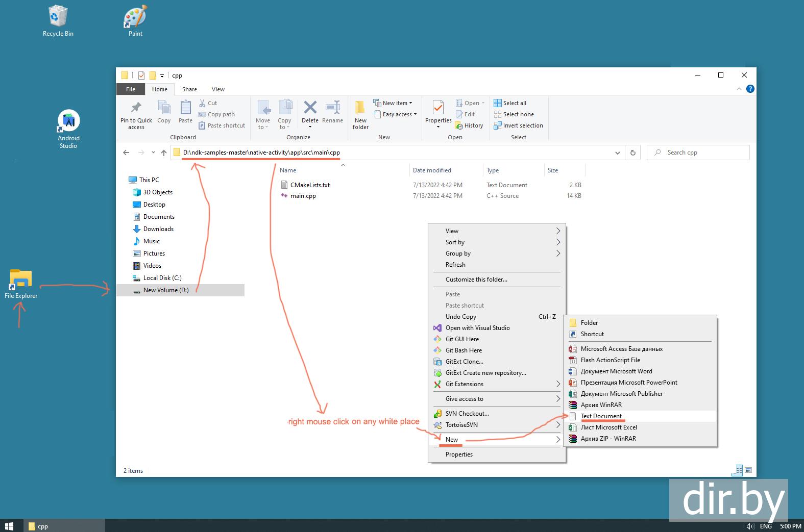Click the Refresh button beside address bar

coord(633,153)
